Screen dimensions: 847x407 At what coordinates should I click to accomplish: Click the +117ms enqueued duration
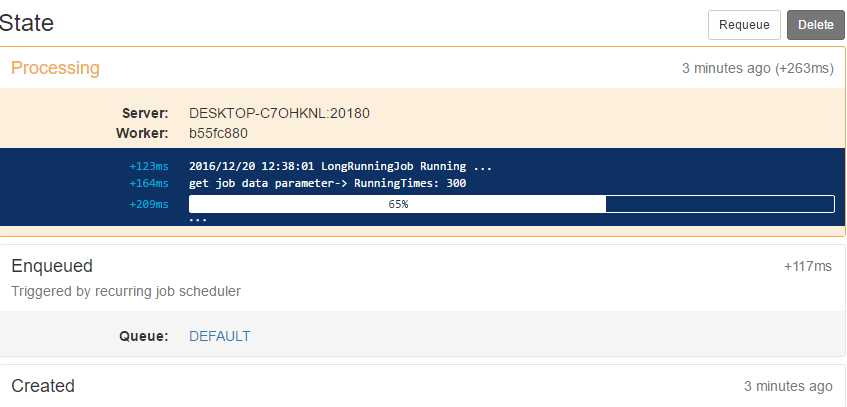pyautogui.click(x=808, y=266)
